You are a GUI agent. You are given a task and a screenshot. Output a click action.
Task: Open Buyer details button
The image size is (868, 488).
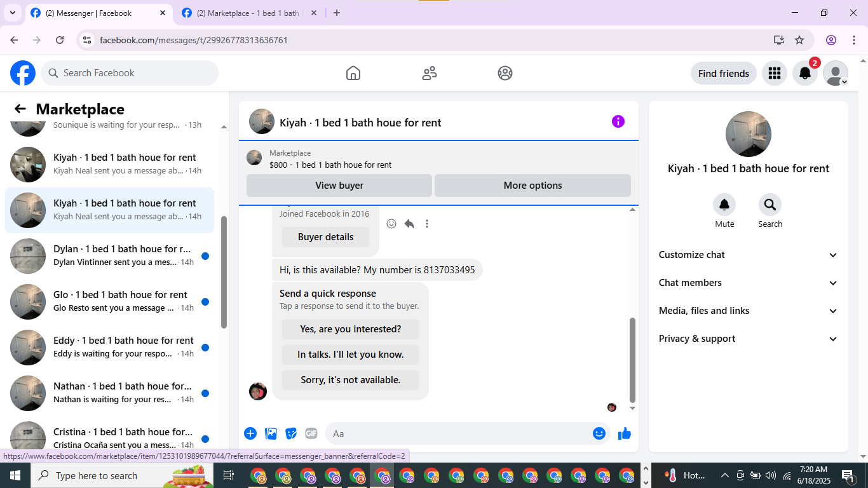[x=325, y=237]
